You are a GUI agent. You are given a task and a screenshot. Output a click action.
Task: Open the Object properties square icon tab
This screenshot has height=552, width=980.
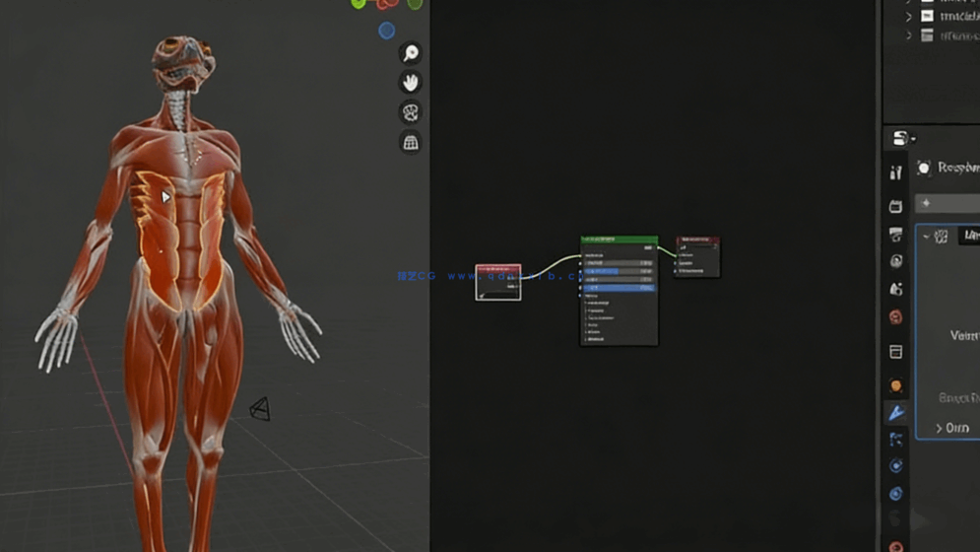click(895, 352)
